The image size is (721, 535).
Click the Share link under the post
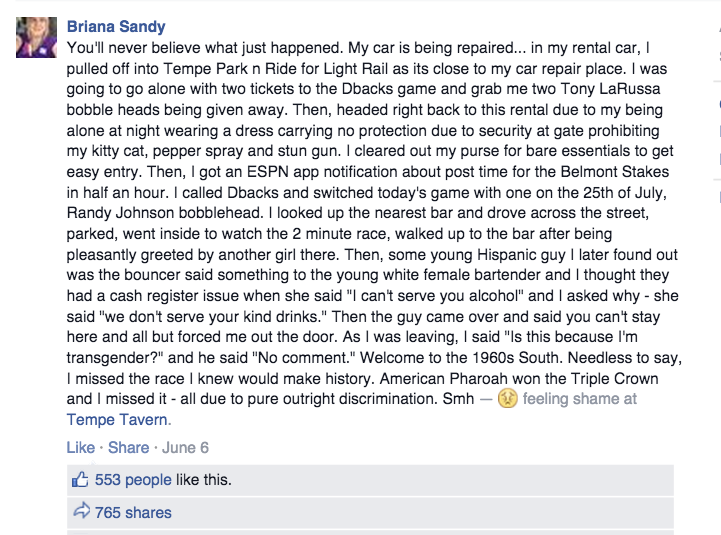pos(128,447)
